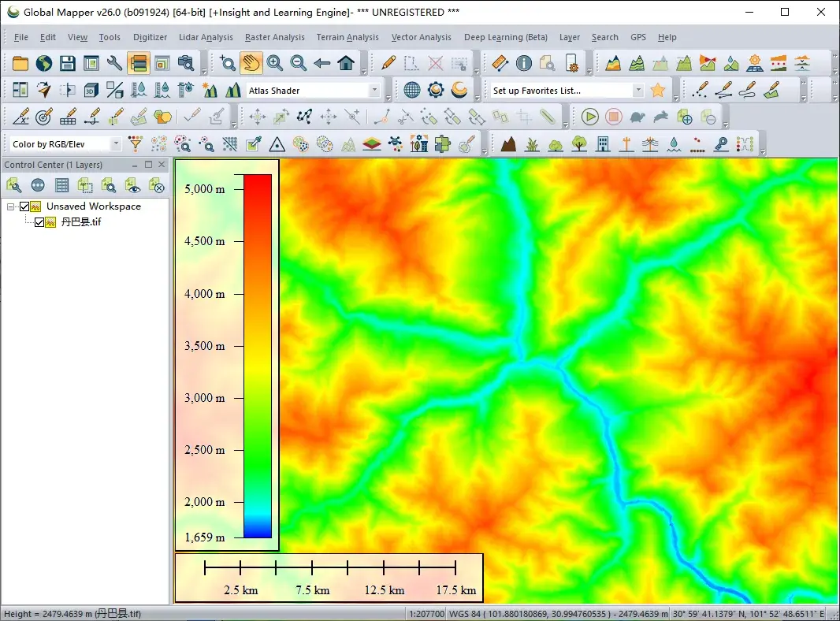This screenshot has height=621, width=840.
Task: Select the Zoom In magnifier tool
Action: (x=274, y=64)
